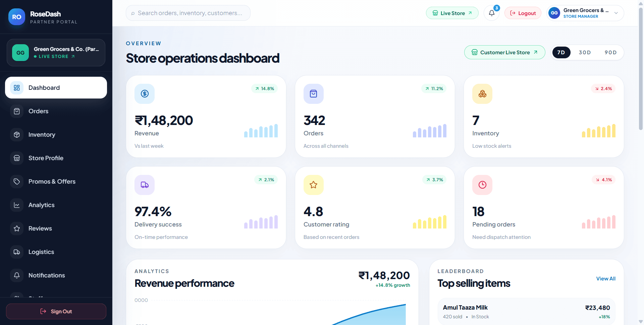644x325 pixels.
Task: Click the Logout button
Action: point(523,13)
